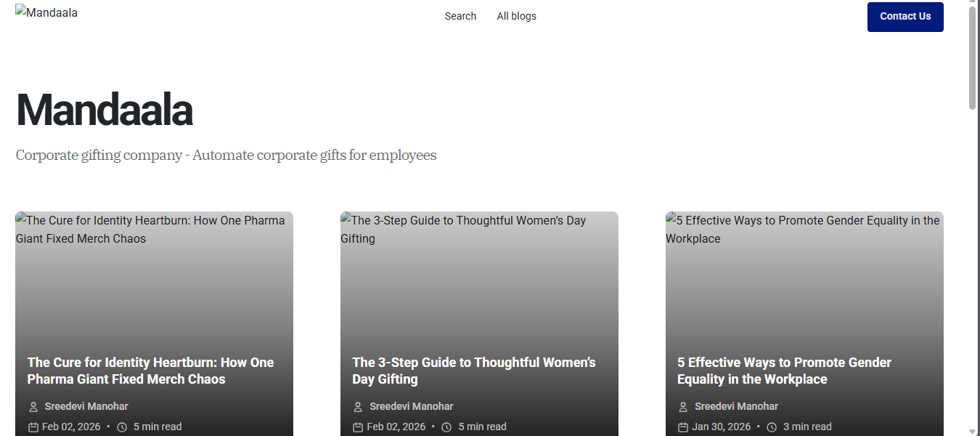Open the Women's Day Gifting guide title
Viewport: 980px width, 436px height.
(473, 371)
